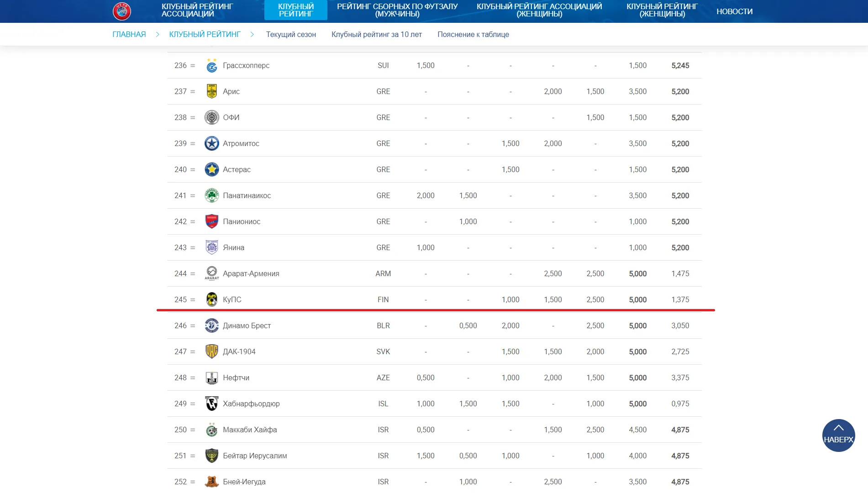Select the 'Текущий сезон' sub-navigation link
868x493 pixels.
click(x=291, y=34)
